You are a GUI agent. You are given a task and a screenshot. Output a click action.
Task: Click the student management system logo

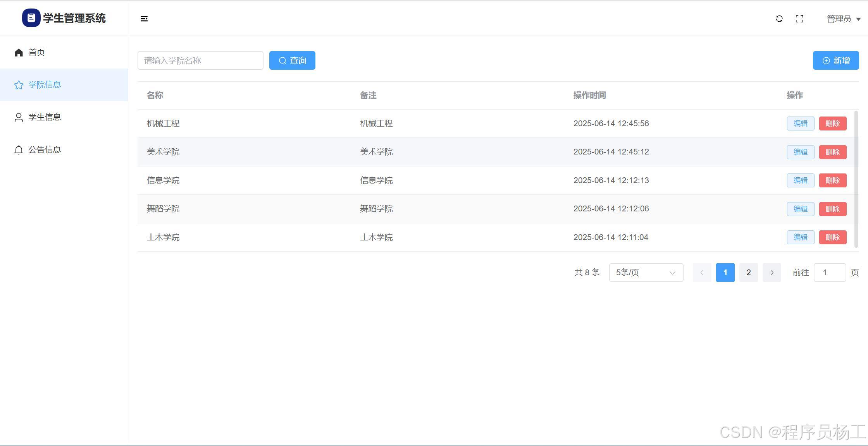(31, 18)
